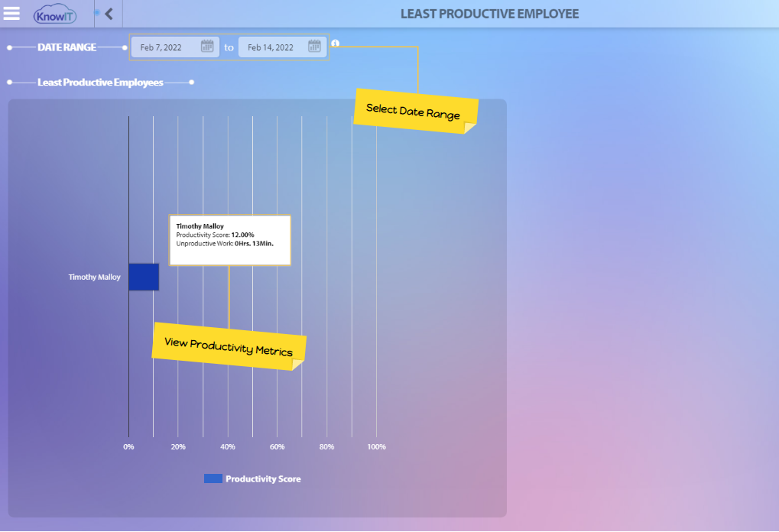Click the Timothy Malloy axis label

(94, 277)
